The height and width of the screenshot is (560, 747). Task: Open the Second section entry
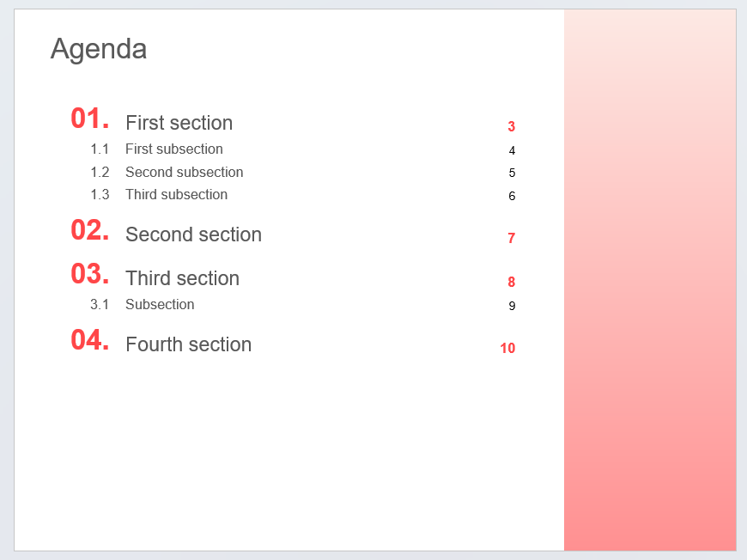(x=193, y=234)
